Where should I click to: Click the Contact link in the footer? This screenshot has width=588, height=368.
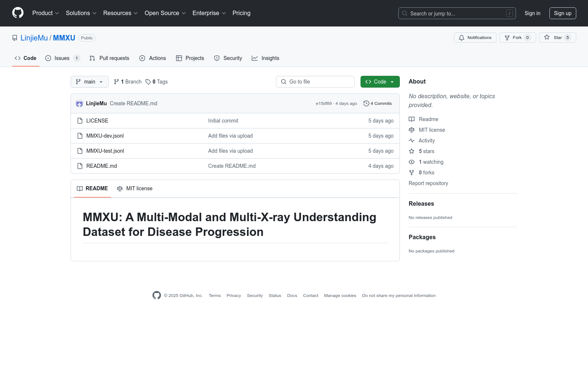(x=311, y=296)
